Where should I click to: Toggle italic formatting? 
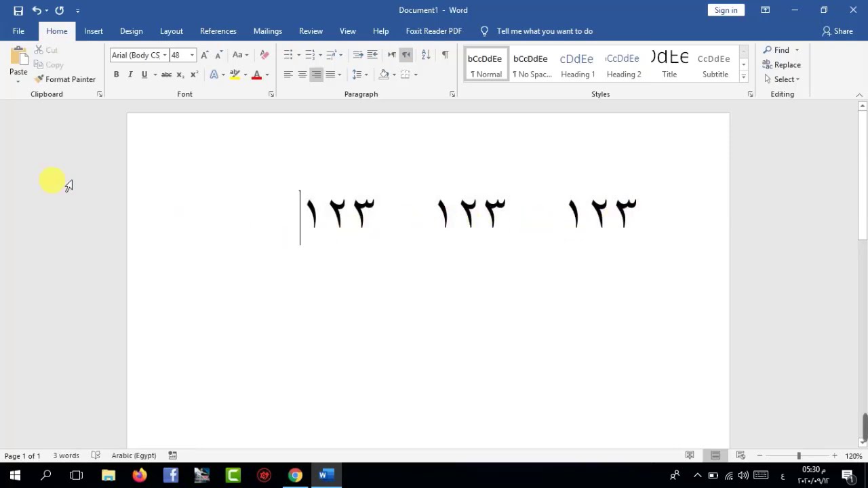pyautogui.click(x=130, y=75)
